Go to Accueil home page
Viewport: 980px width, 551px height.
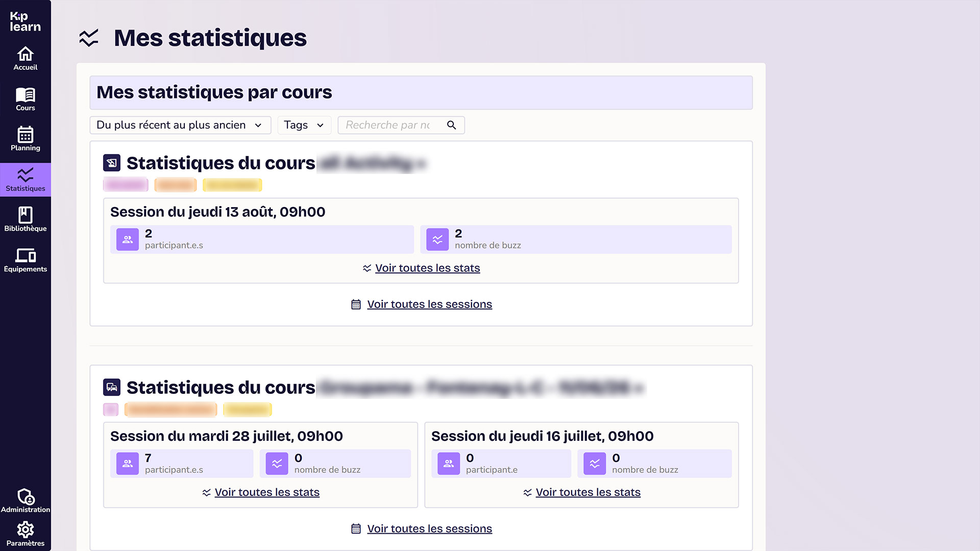(26, 59)
